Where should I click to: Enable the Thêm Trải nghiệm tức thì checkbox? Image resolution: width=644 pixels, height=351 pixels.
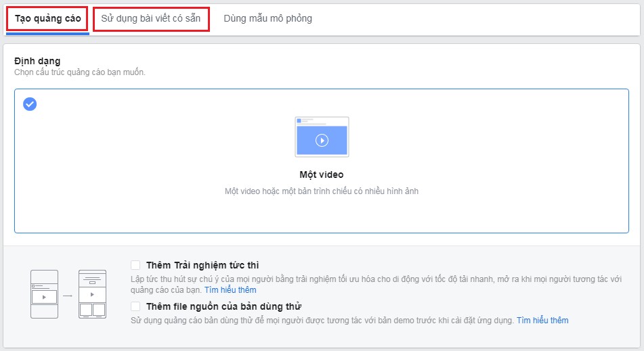click(x=135, y=265)
